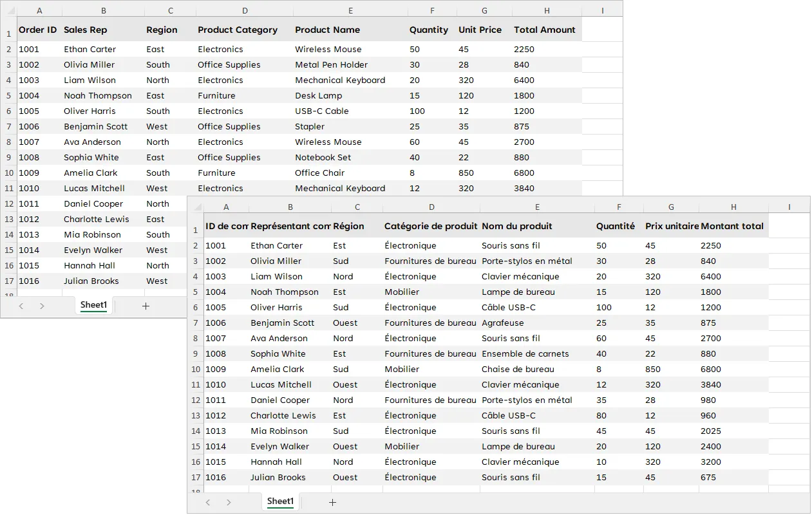
Task: Select the 'Ensemble de carnets' cell
Action: 537,353
